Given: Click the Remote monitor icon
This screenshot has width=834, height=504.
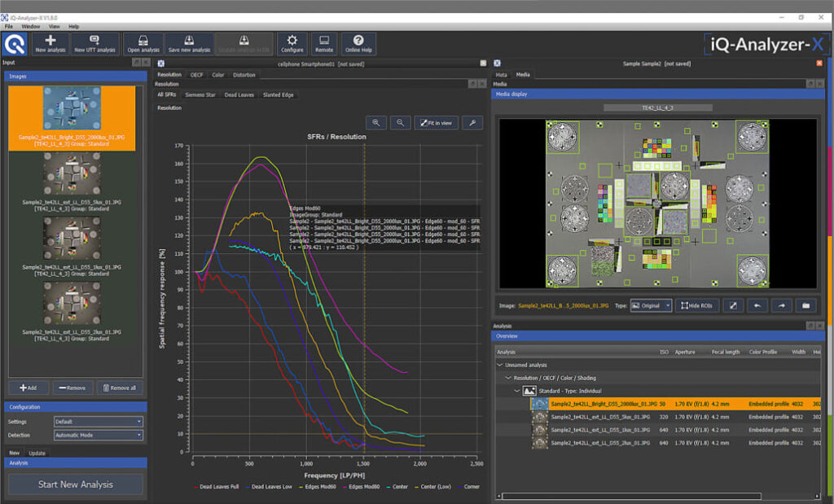Looking at the screenshot, I should pos(324,43).
